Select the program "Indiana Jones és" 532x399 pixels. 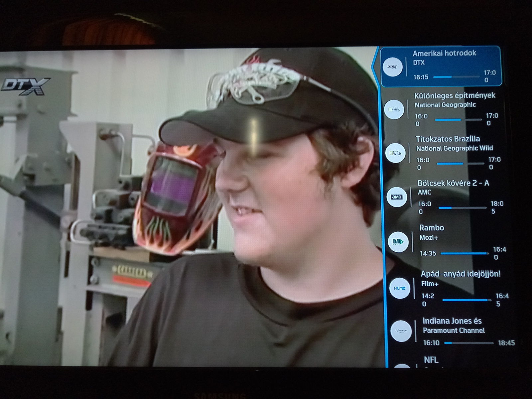click(452, 321)
